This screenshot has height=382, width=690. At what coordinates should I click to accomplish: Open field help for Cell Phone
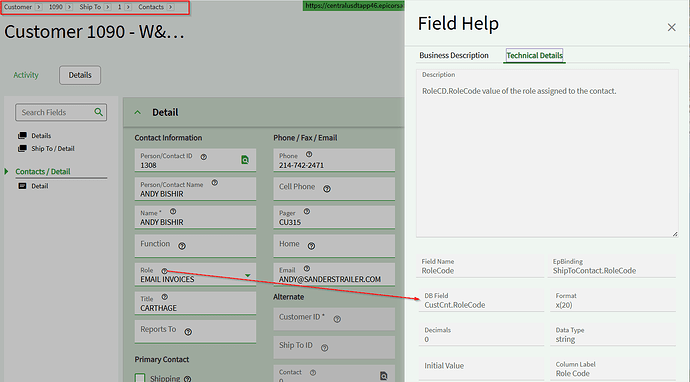(327, 189)
